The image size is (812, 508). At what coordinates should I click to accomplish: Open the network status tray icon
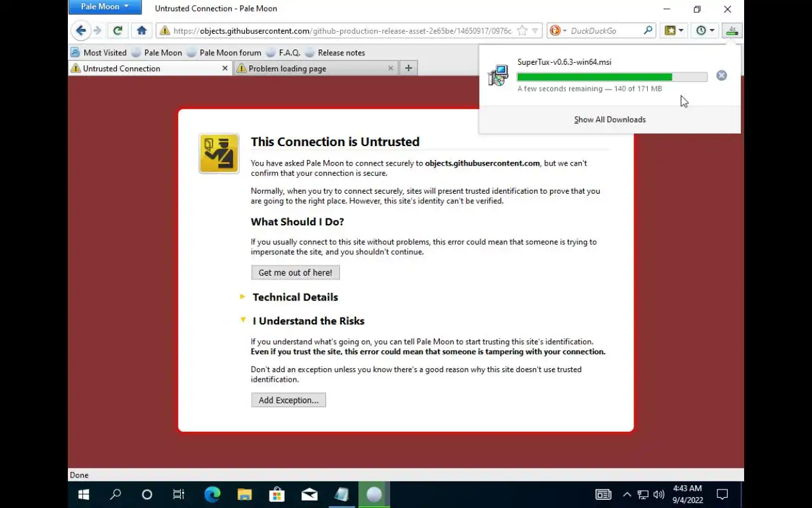643,495
